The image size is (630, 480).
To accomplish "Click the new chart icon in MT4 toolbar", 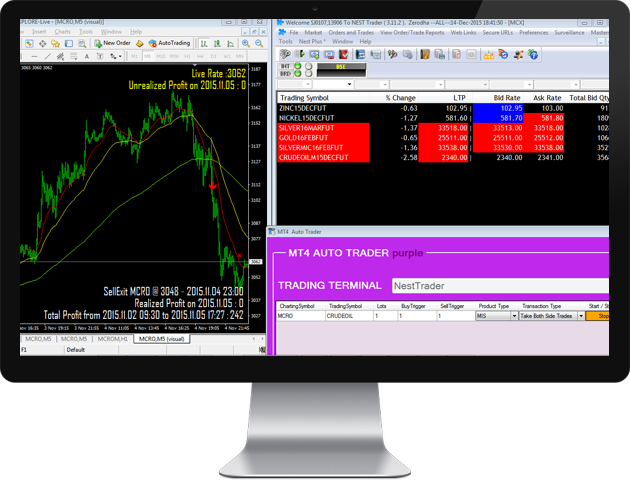I will tap(29, 43).
